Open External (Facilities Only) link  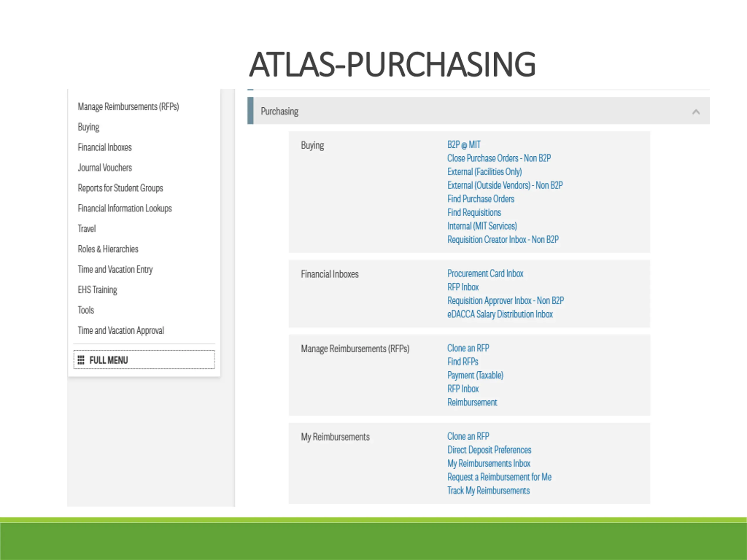(x=485, y=172)
